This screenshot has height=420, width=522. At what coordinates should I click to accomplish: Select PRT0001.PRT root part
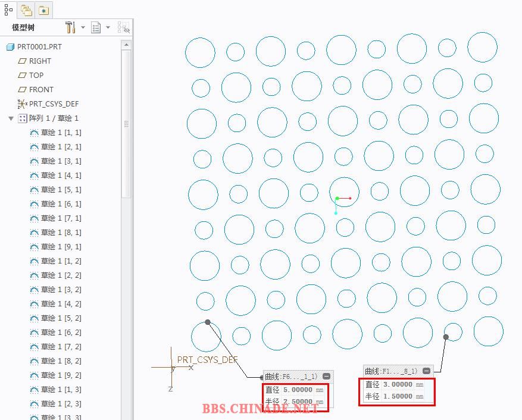click(39, 47)
